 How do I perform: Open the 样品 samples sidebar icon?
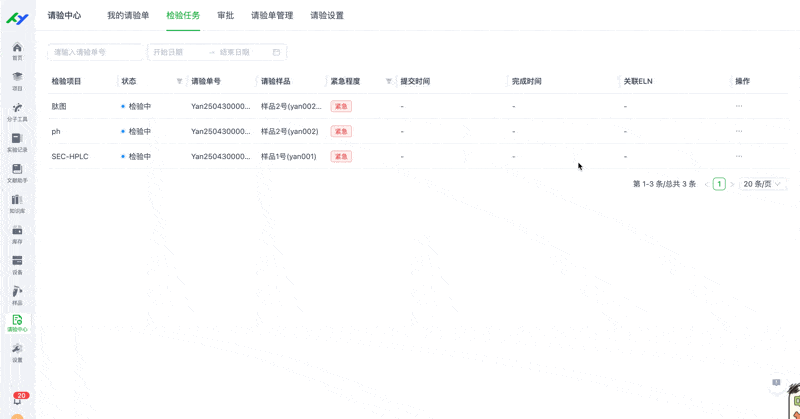[17, 296]
